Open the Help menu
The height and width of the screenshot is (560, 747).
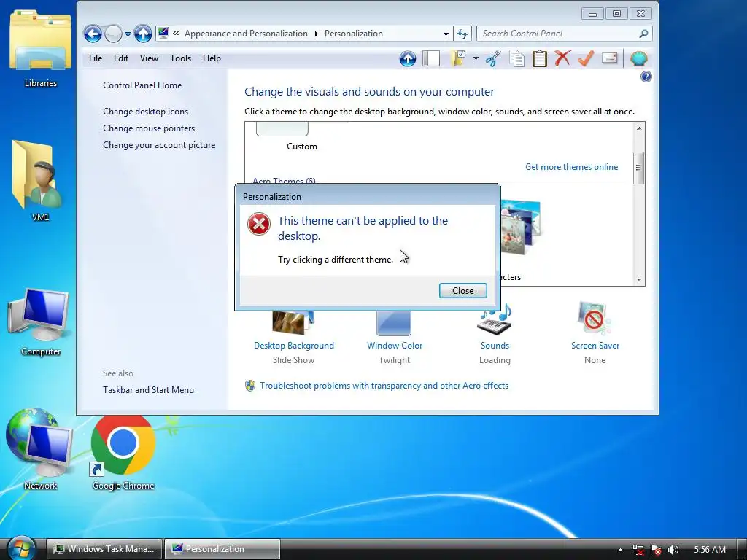coord(212,58)
